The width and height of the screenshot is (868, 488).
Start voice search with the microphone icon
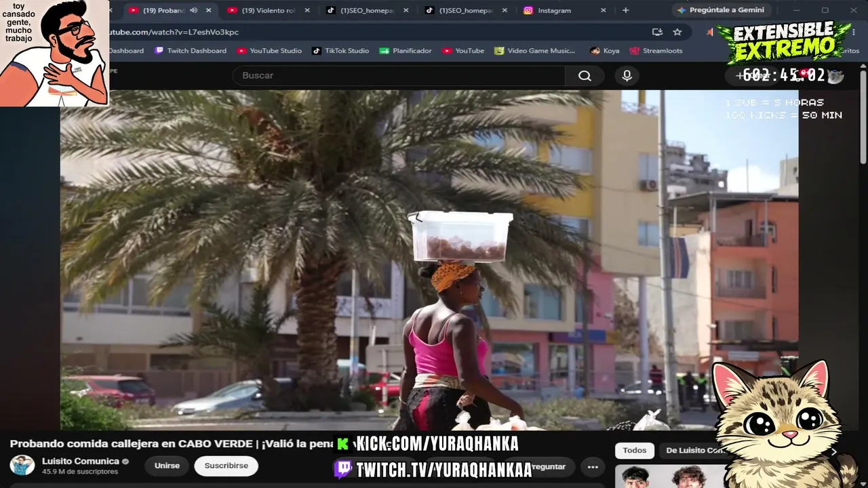click(x=627, y=76)
